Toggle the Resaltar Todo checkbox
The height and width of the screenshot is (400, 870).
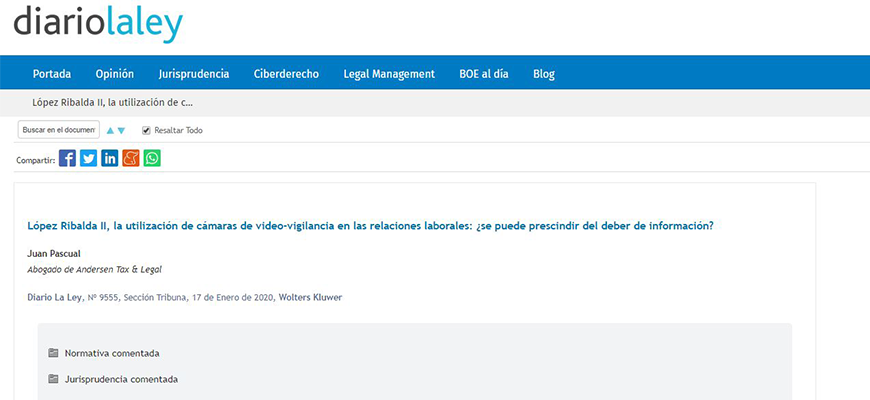tap(146, 130)
